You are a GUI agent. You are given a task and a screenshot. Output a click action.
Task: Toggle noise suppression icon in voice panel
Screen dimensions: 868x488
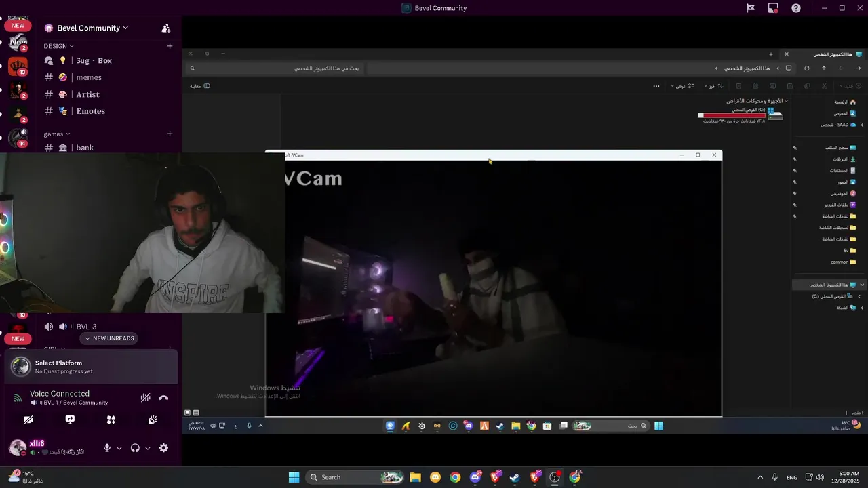[x=145, y=398]
